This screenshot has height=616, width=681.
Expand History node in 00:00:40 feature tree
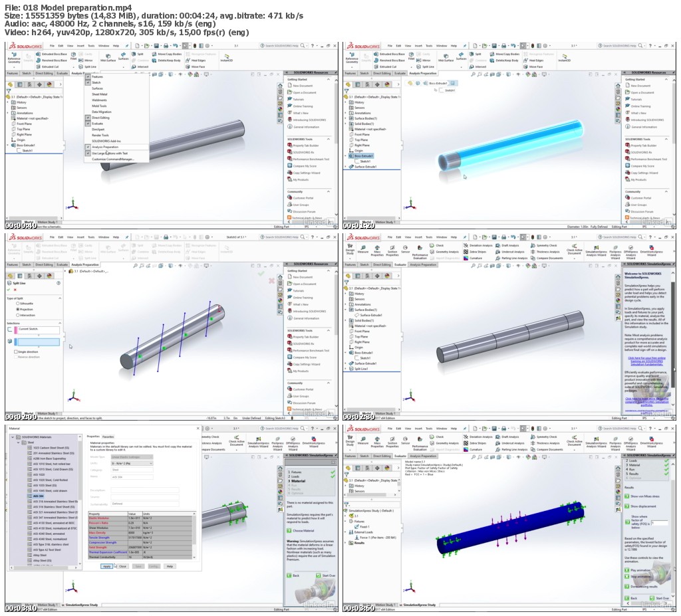pos(9,102)
